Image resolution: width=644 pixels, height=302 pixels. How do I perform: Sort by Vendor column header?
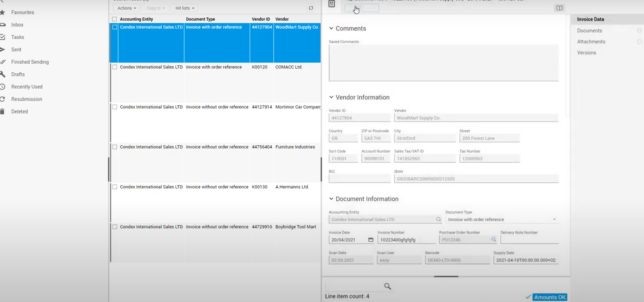(x=282, y=19)
